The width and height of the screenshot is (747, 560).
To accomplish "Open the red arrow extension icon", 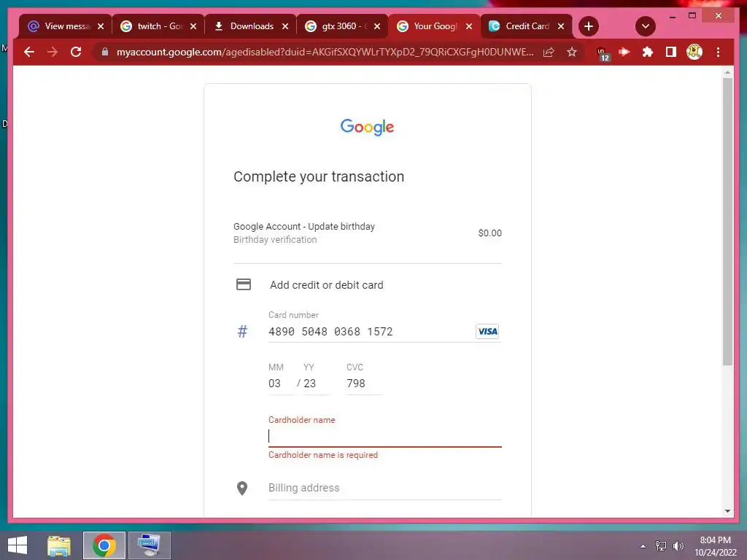I will pyautogui.click(x=624, y=52).
